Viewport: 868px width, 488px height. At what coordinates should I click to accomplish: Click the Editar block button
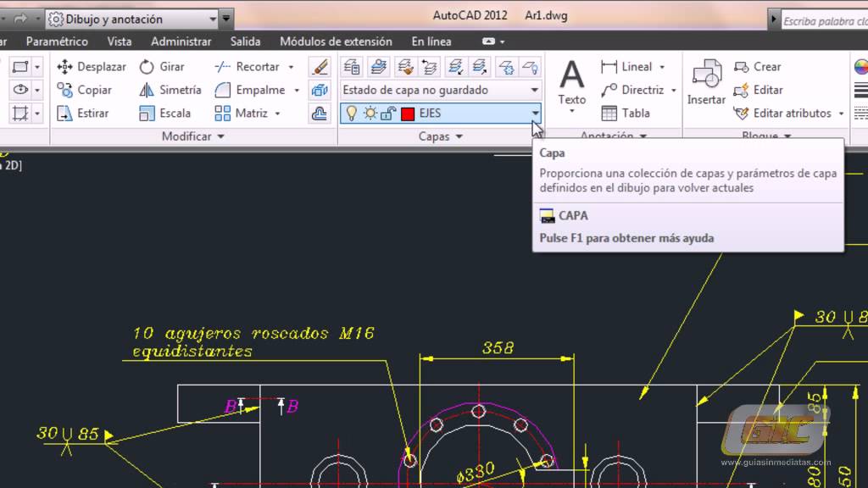click(758, 90)
